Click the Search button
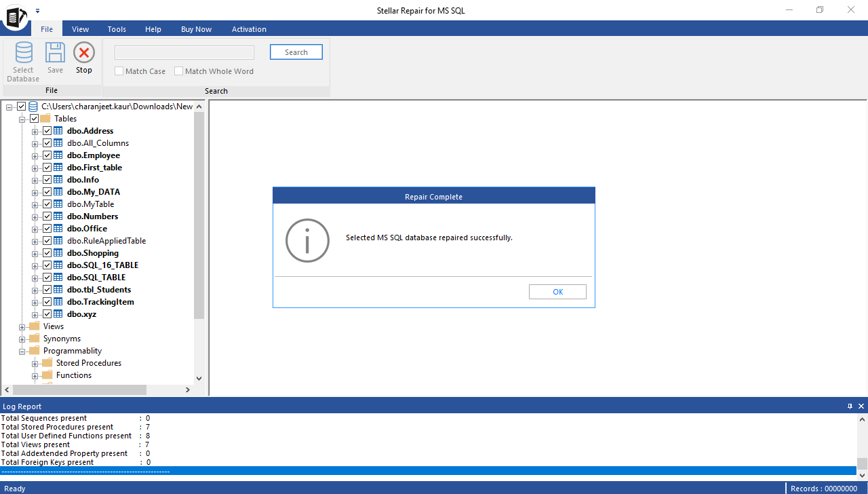This screenshot has height=494, width=868. (x=296, y=52)
